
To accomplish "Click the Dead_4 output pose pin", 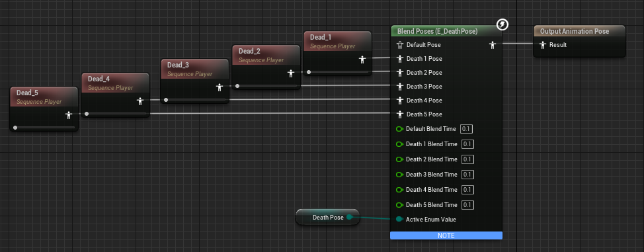I will pos(140,101).
